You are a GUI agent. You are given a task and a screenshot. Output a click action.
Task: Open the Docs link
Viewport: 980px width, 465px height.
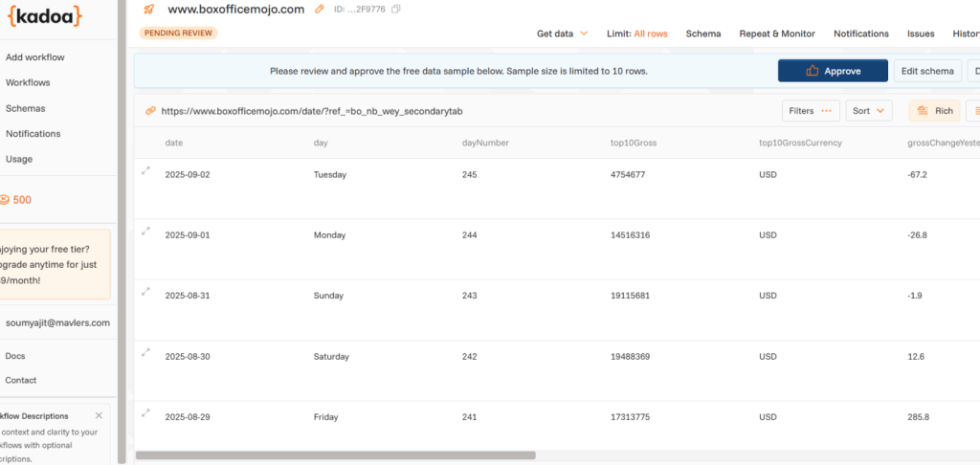pyautogui.click(x=15, y=356)
